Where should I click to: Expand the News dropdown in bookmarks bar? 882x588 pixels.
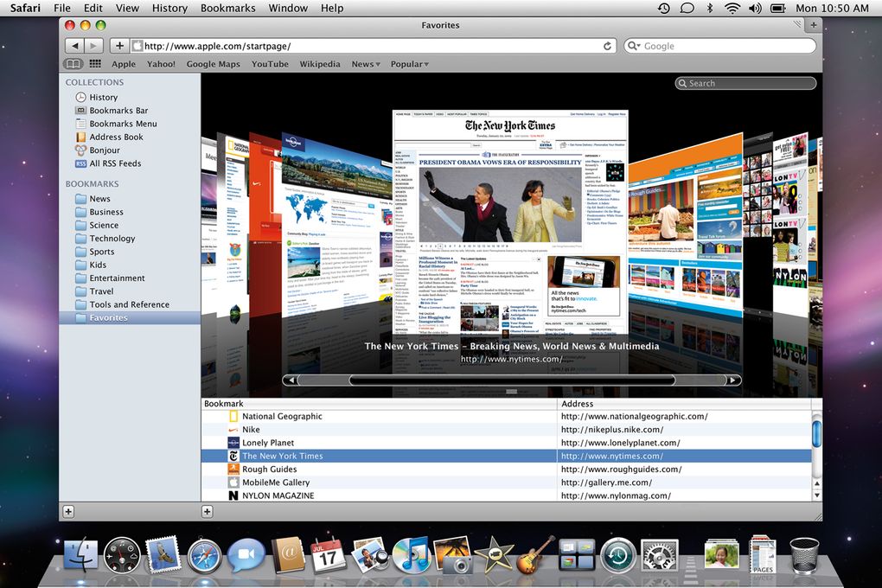point(366,64)
